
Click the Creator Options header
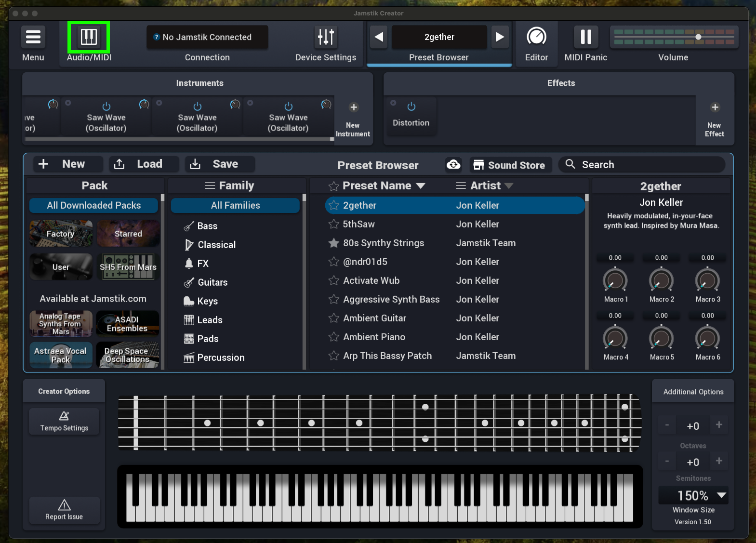pos(64,391)
